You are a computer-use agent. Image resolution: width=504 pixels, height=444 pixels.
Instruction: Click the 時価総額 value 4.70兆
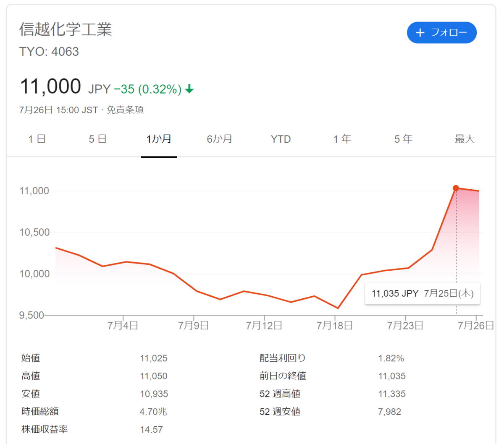(x=153, y=412)
